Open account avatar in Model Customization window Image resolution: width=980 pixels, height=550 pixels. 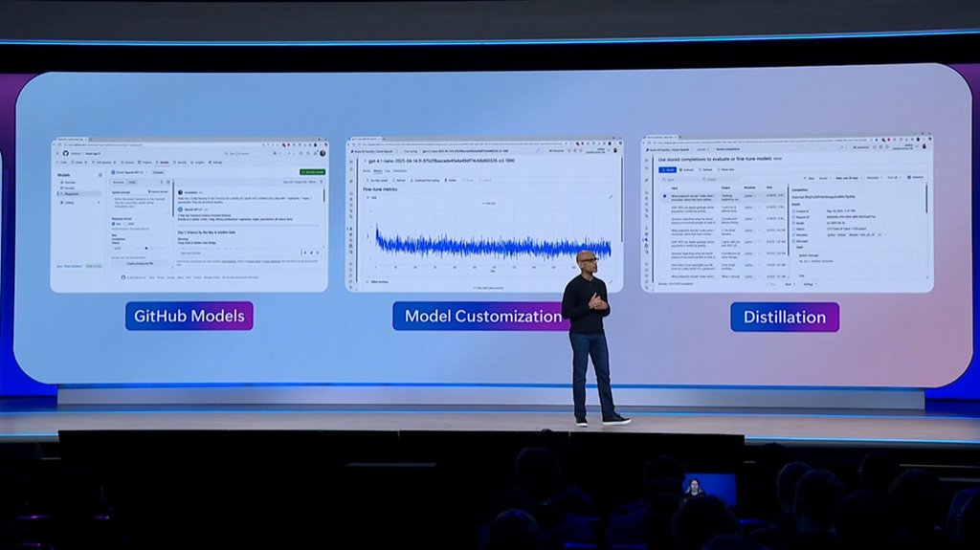coord(615,150)
